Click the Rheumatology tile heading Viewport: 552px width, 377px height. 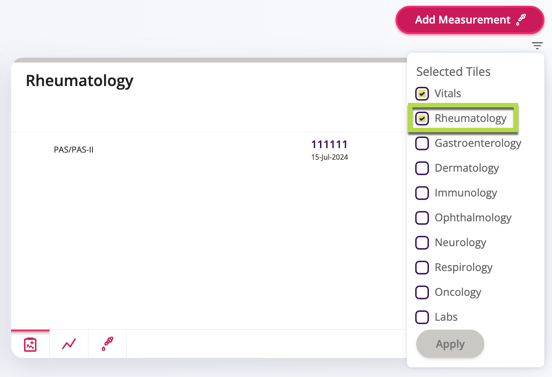click(80, 81)
